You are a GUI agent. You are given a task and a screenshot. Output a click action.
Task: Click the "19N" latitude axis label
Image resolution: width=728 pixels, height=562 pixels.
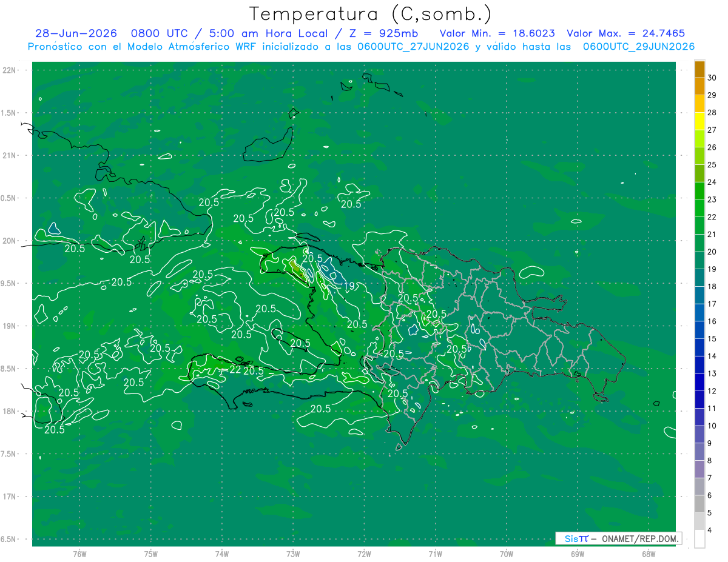[x=8, y=326]
